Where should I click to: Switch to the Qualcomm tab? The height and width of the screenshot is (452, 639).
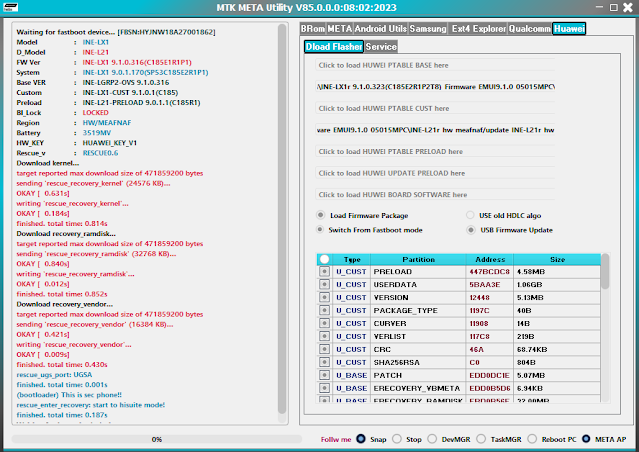click(529, 29)
